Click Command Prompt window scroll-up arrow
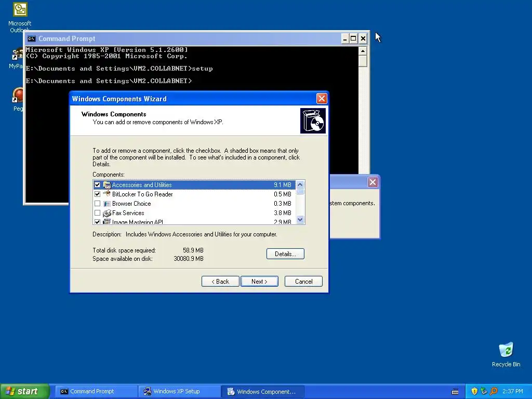The height and width of the screenshot is (399, 532). tap(363, 51)
